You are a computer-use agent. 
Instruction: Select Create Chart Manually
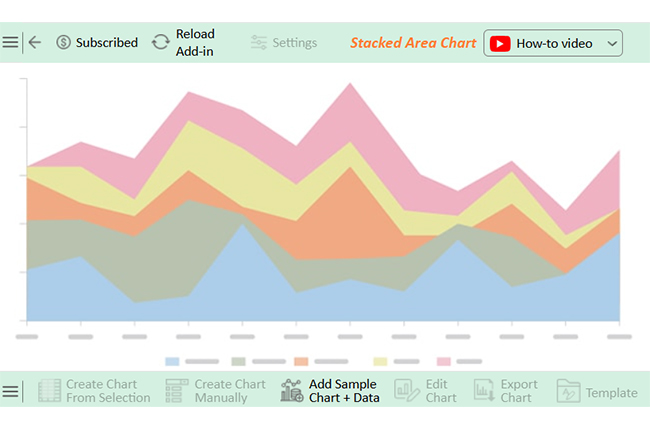(x=216, y=391)
